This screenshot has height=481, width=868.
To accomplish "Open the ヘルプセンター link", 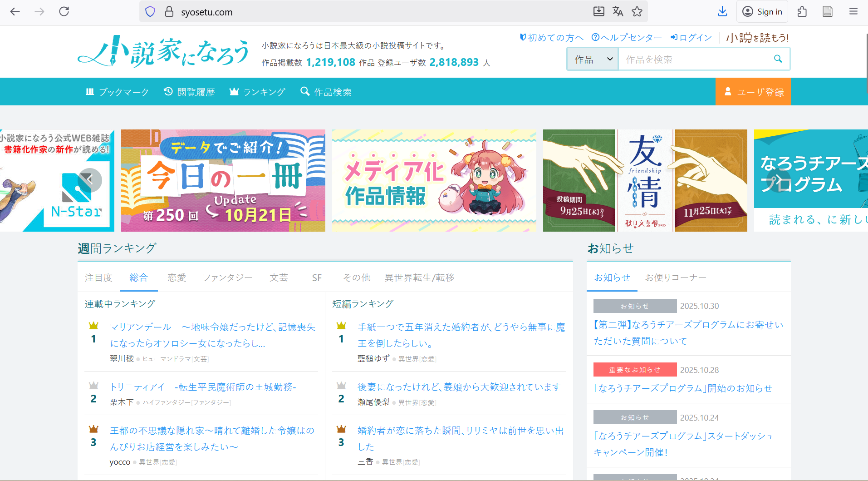I will (627, 38).
